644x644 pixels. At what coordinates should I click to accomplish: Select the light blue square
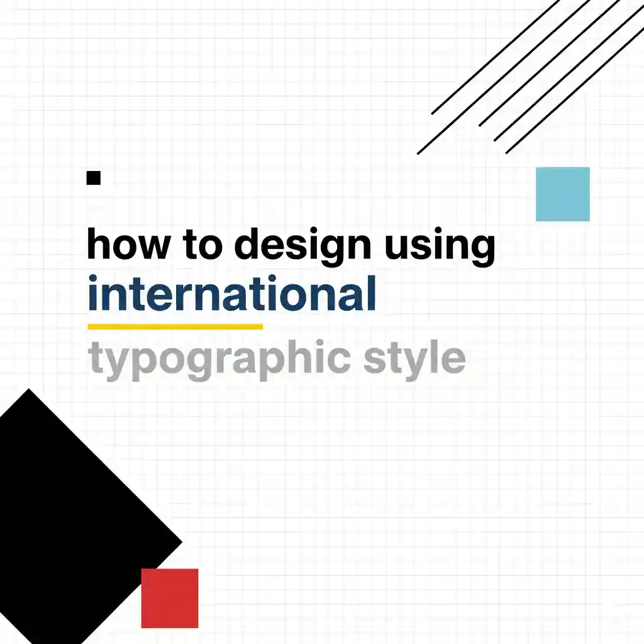pyautogui.click(x=562, y=194)
